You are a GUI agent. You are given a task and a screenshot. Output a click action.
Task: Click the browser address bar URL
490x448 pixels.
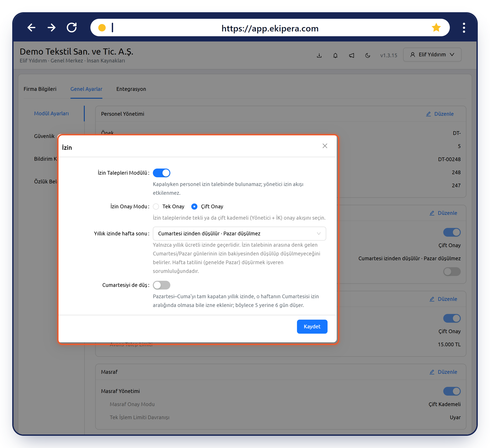(270, 28)
